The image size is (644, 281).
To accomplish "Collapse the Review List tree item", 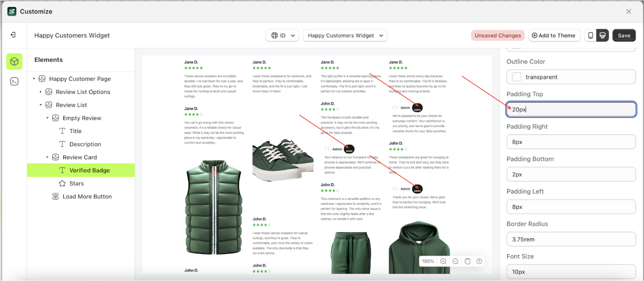I will click(40, 105).
